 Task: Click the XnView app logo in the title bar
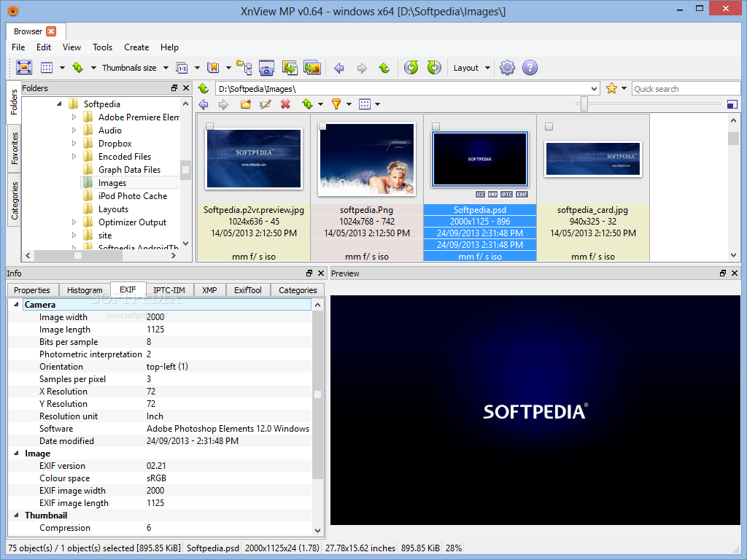(13, 10)
